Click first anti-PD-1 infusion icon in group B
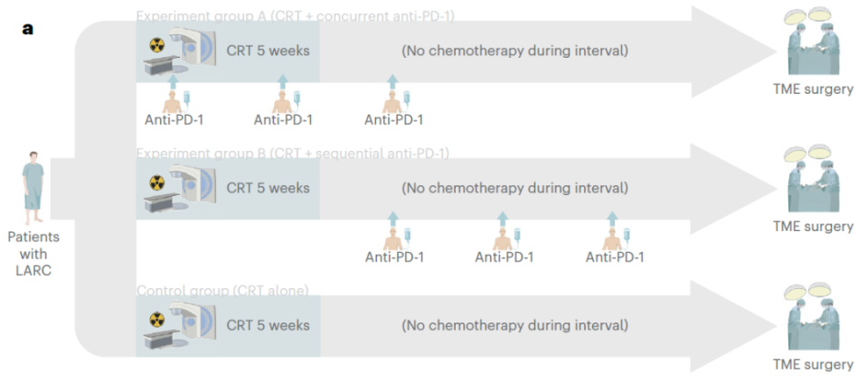Screen dimensions: 868x382 click(394, 232)
